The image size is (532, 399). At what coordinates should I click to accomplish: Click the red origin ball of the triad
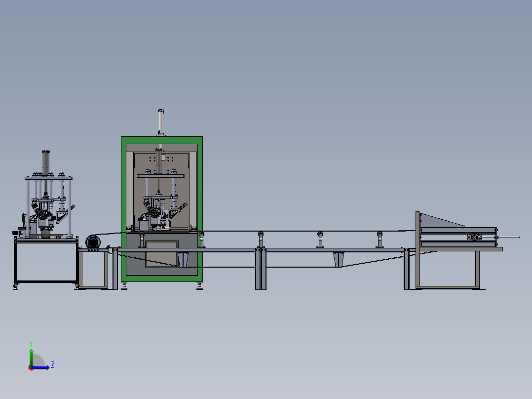pos(31,368)
